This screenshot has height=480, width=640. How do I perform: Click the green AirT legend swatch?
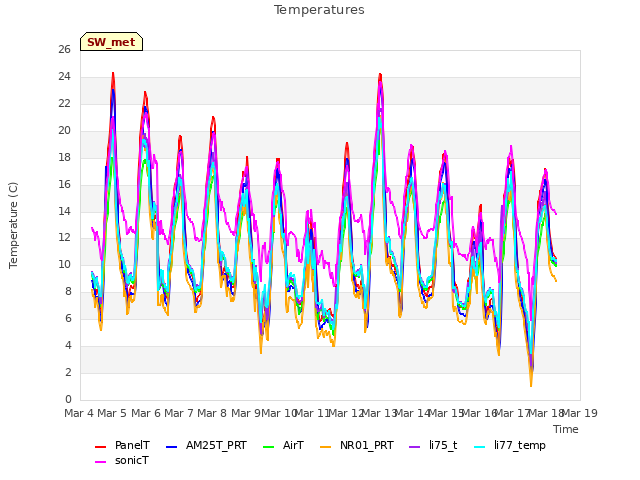[x=269, y=447]
